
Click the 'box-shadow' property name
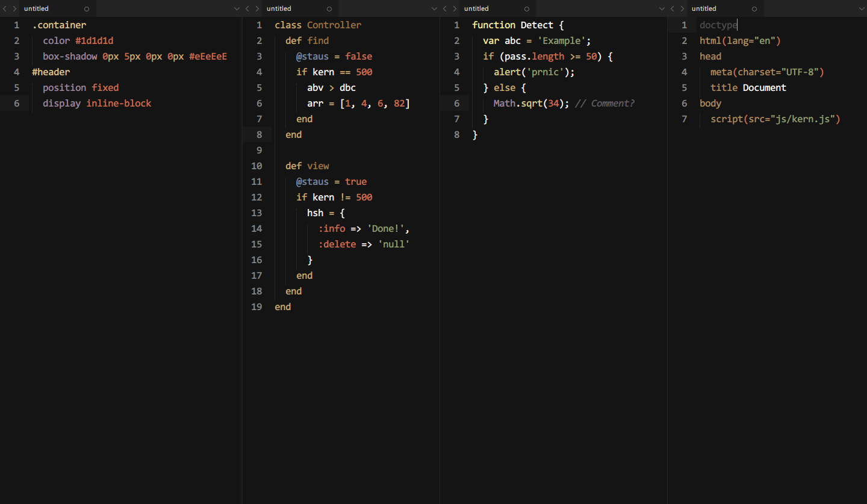(x=70, y=57)
